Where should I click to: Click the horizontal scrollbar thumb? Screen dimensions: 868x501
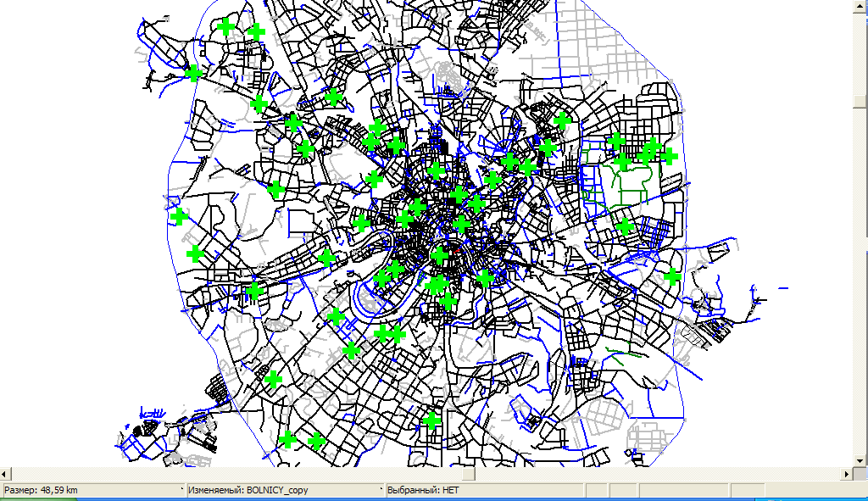tap(468, 474)
